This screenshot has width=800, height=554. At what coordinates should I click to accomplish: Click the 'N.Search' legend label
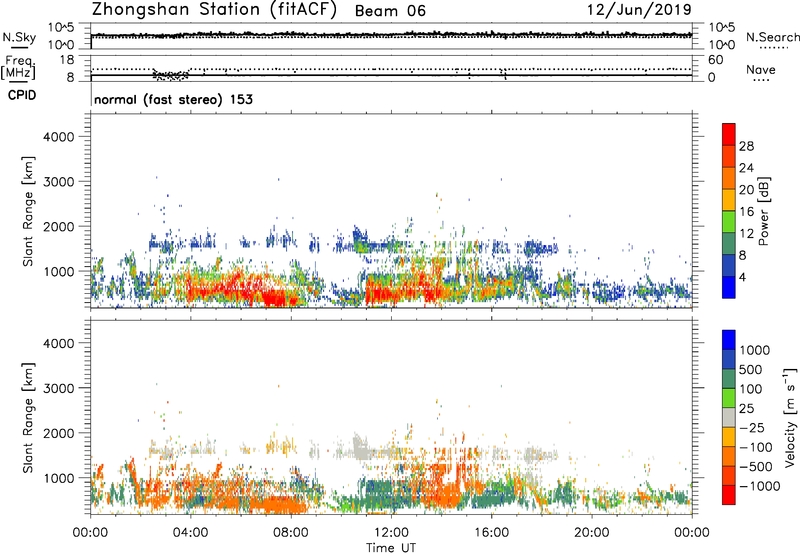tap(772, 37)
